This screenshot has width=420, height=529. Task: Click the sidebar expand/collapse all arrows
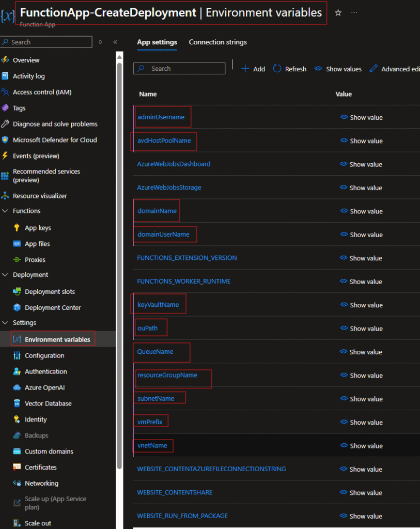100,42
